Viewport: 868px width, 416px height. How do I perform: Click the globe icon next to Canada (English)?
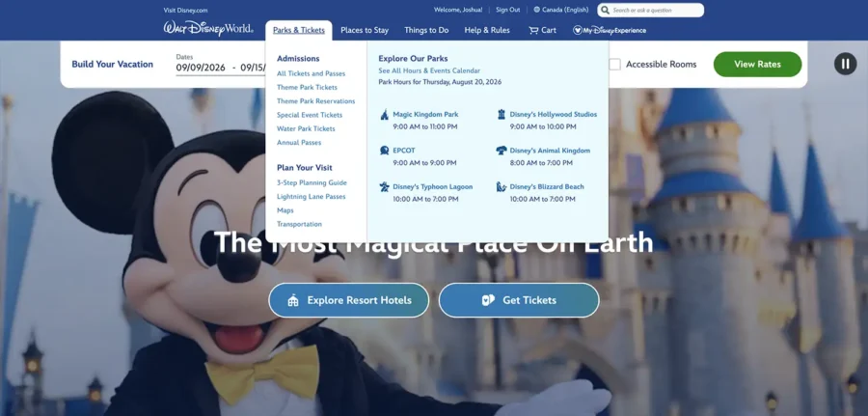tap(536, 10)
